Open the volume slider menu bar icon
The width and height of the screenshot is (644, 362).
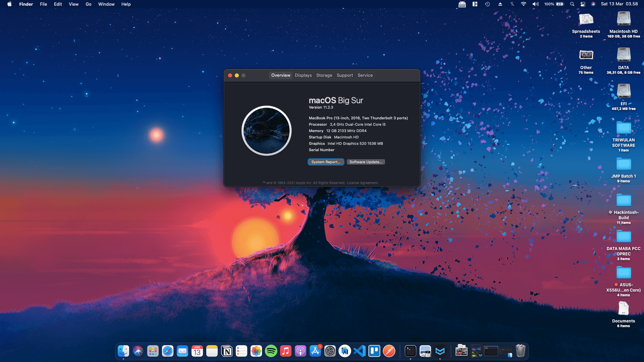click(x=535, y=4)
